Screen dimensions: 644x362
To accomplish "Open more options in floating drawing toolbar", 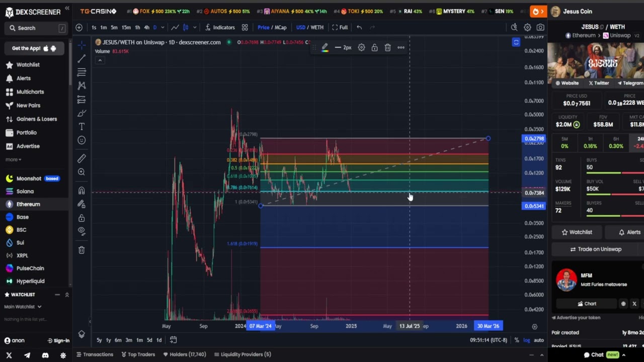I will tap(401, 47).
